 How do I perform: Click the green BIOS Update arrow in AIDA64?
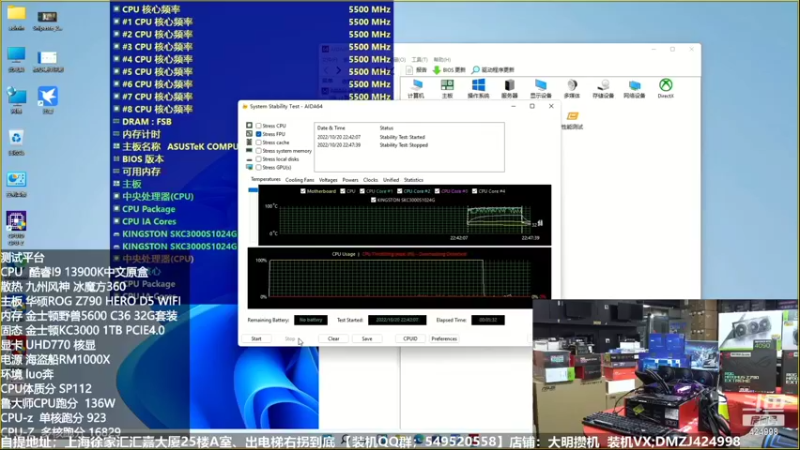pyautogui.click(x=437, y=70)
